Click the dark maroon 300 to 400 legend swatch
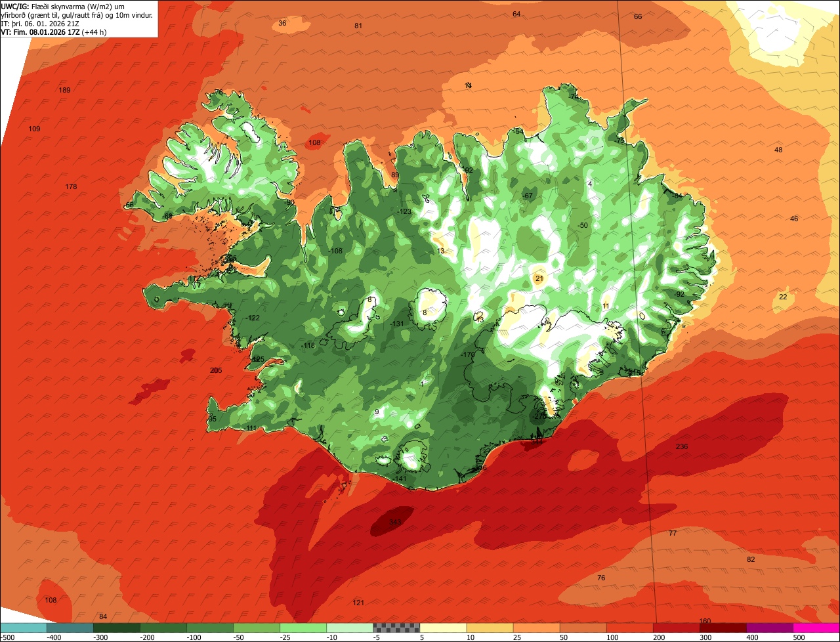Viewport: 840px width, 642px height. 723,628
